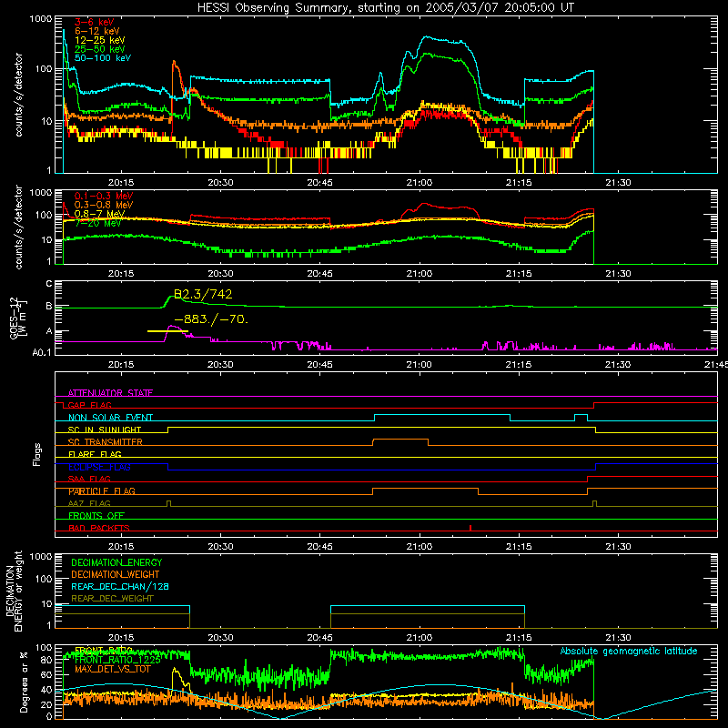The width and height of the screenshot is (728, 728).
Task: Select the ECLIPSE_FLAG label
Action: 99,467
